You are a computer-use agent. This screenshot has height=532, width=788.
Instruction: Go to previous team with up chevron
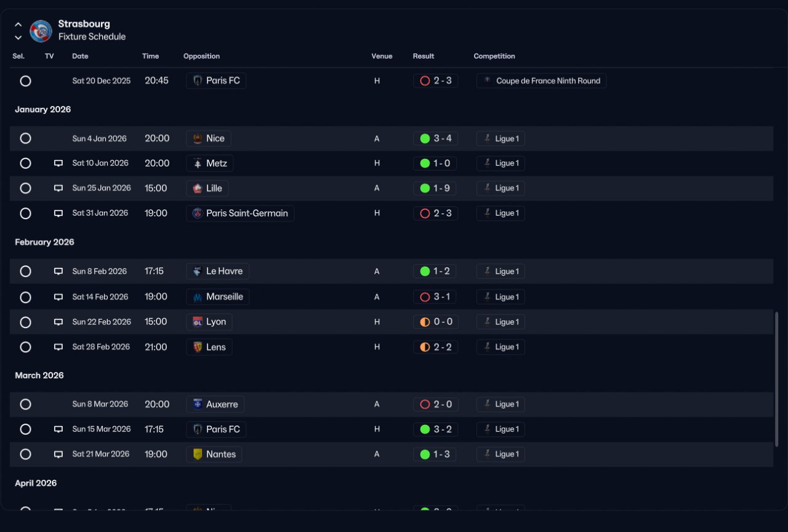tap(18, 25)
